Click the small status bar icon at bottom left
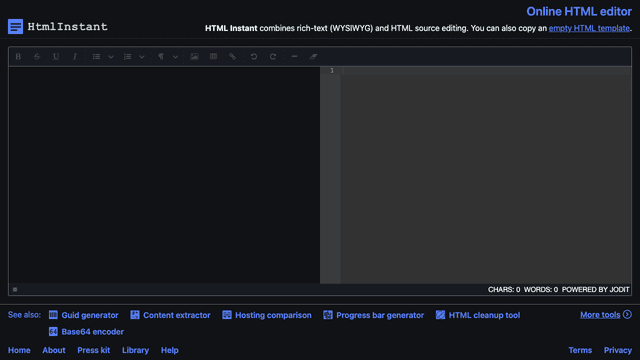 point(15,289)
